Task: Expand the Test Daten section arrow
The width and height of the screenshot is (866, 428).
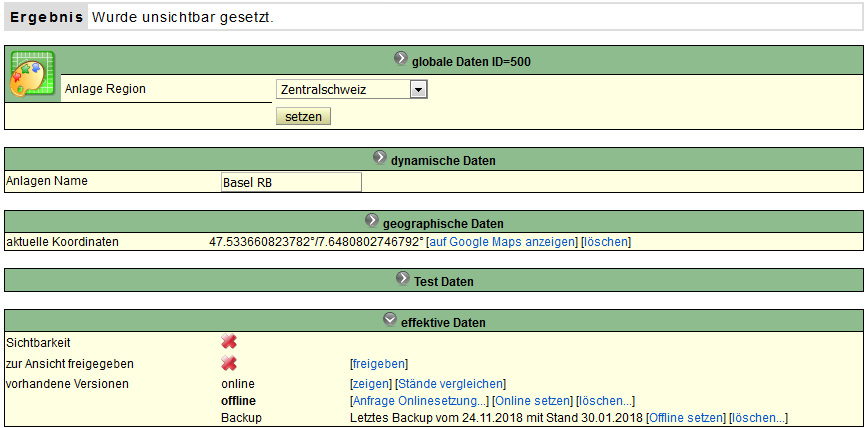Action: 403,278
